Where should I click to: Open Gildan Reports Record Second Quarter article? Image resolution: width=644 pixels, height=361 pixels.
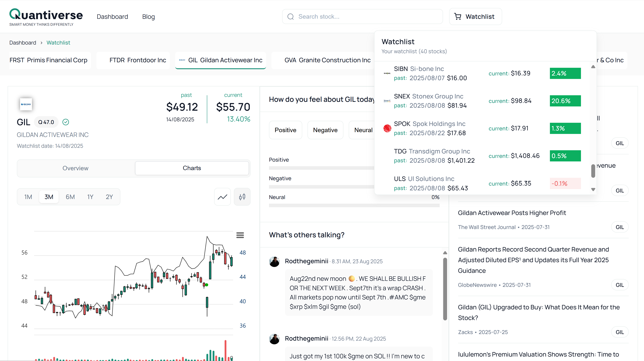pos(533,260)
